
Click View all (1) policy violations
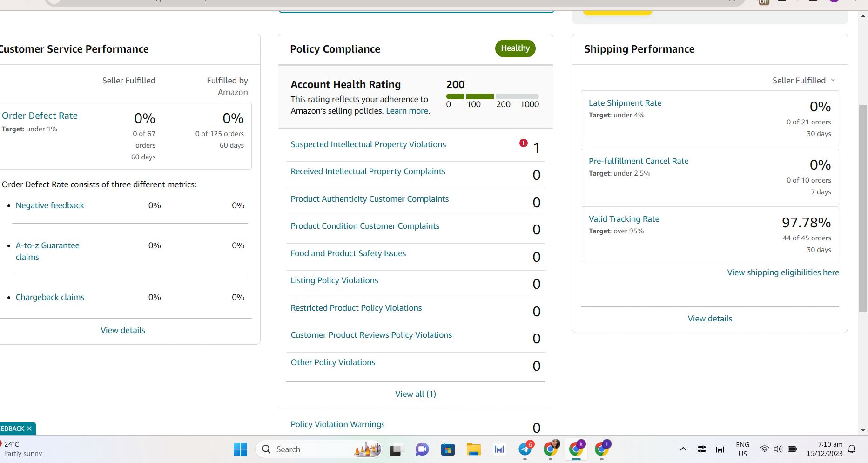(416, 394)
